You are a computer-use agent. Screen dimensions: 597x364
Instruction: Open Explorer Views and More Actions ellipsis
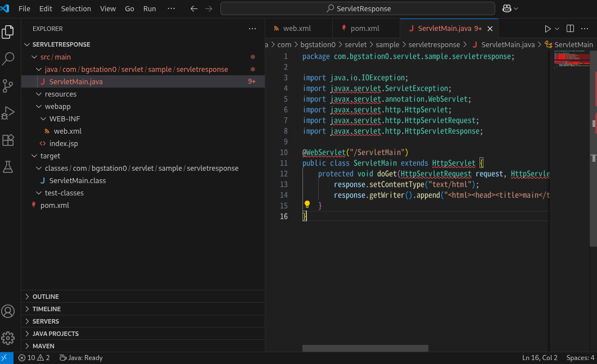[252, 29]
